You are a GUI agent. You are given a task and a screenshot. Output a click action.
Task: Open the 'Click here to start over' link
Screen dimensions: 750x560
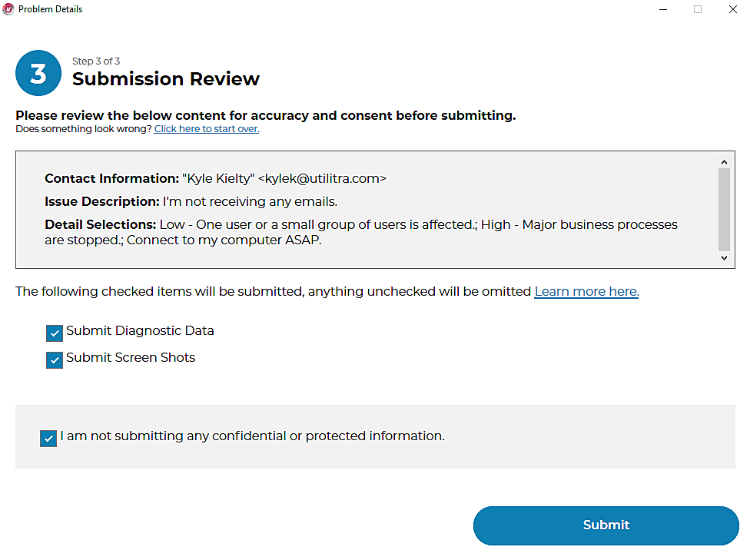click(x=206, y=129)
